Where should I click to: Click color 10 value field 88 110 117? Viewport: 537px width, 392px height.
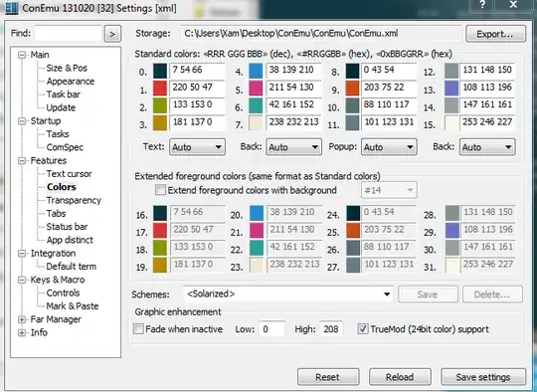pyautogui.click(x=389, y=104)
